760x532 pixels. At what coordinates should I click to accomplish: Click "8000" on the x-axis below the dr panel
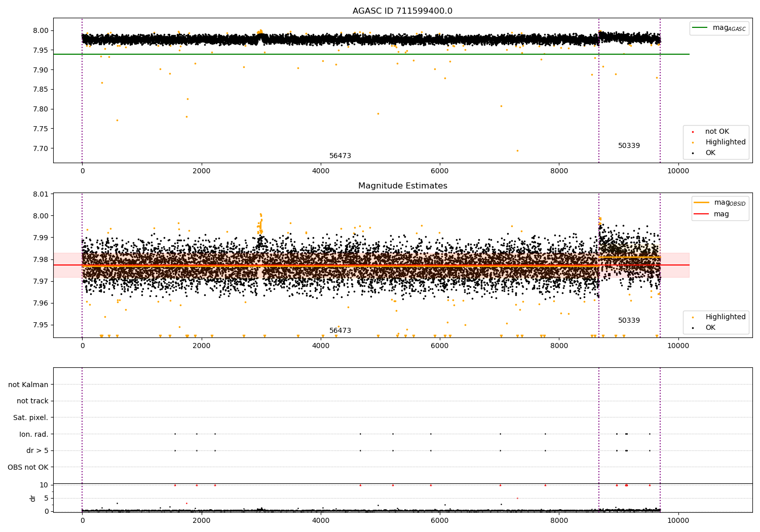559,521
